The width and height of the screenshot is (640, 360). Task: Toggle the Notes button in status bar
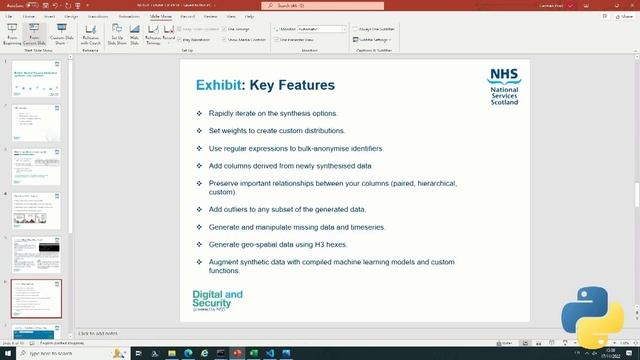[x=504, y=343]
